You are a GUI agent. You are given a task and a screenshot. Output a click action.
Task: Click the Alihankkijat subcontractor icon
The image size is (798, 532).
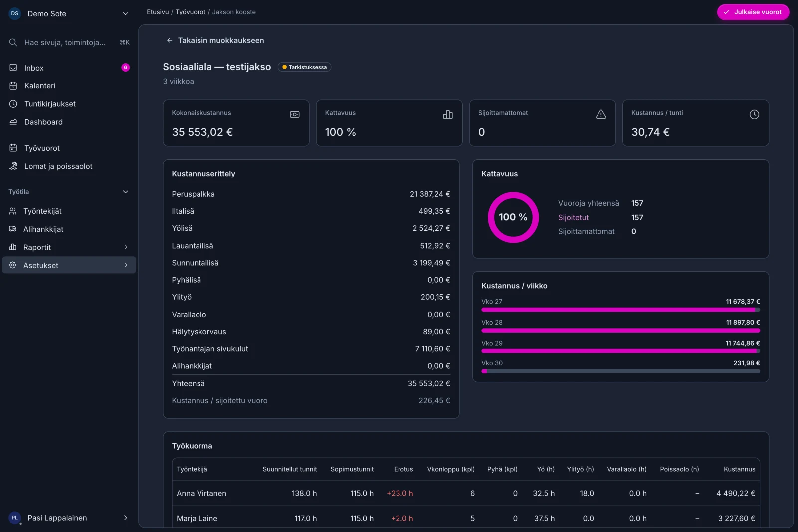click(13, 229)
